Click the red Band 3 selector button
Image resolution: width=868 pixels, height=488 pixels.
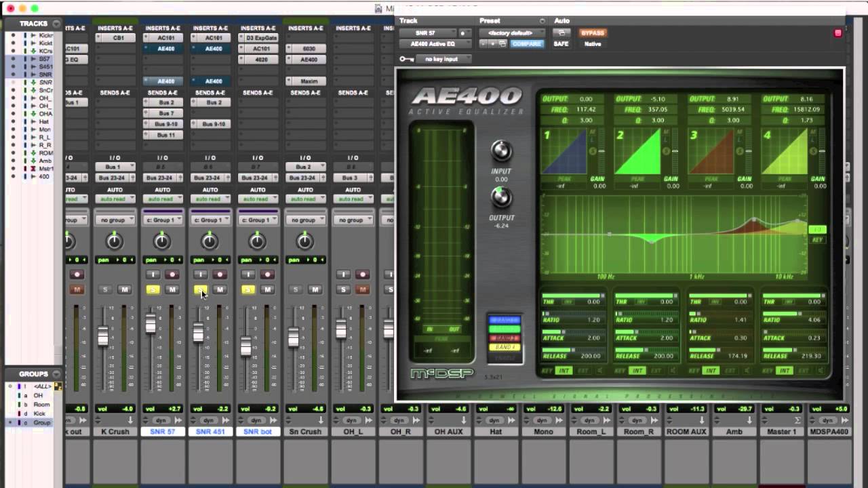504,338
